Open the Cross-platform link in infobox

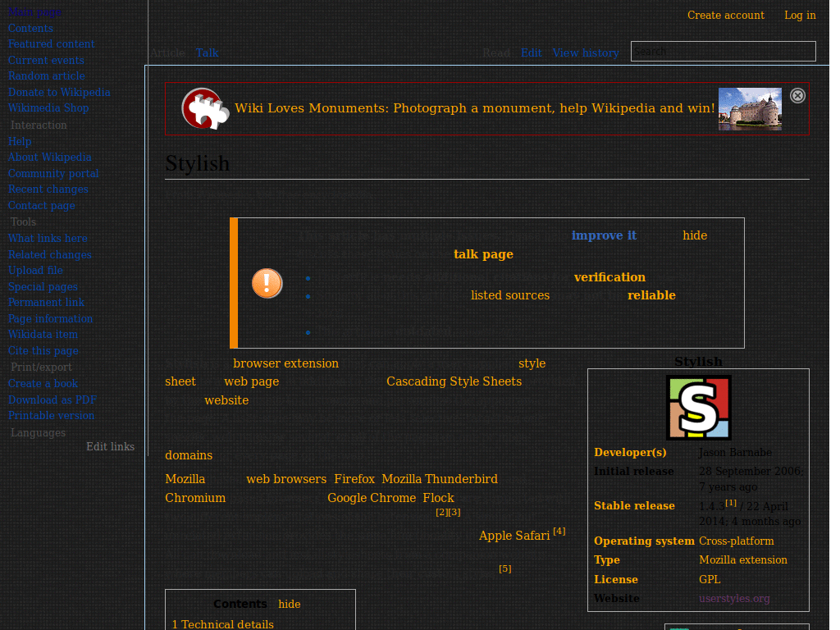pos(736,541)
